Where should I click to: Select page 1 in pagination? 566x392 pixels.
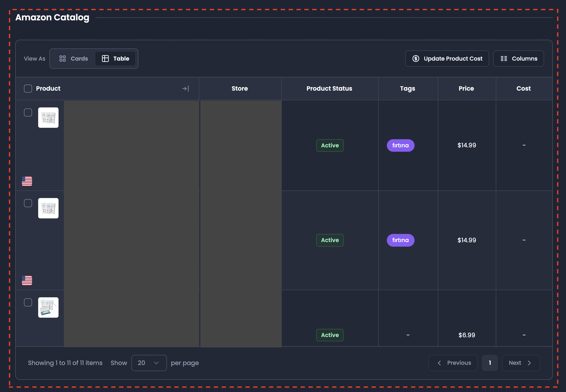click(x=490, y=363)
